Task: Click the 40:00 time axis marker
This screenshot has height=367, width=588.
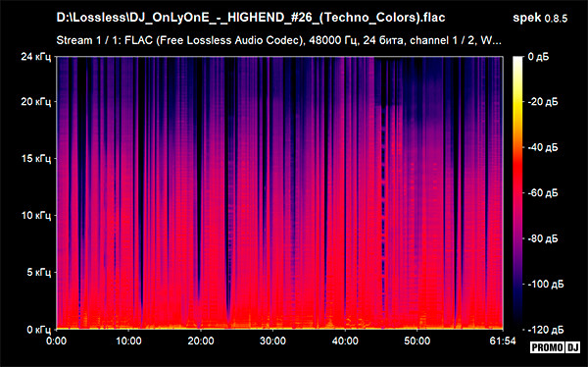Action: (345, 341)
